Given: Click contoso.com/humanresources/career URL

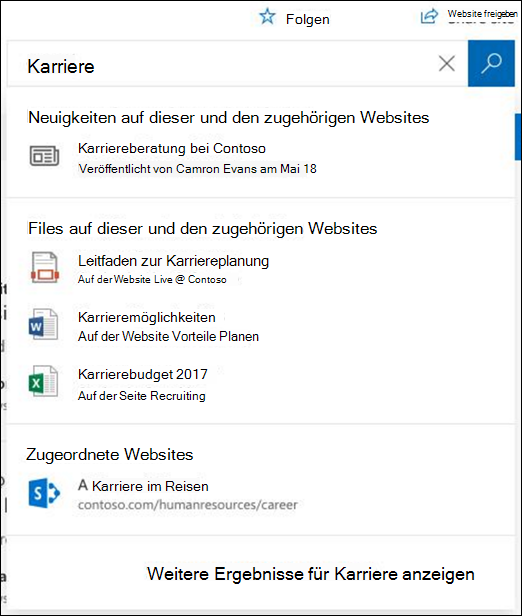Looking at the screenshot, I should [187, 505].
